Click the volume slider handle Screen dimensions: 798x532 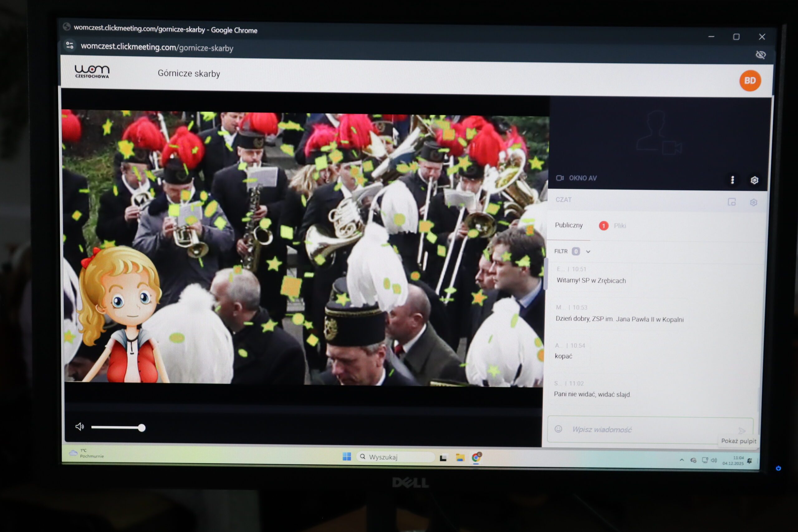coord(142,428)
